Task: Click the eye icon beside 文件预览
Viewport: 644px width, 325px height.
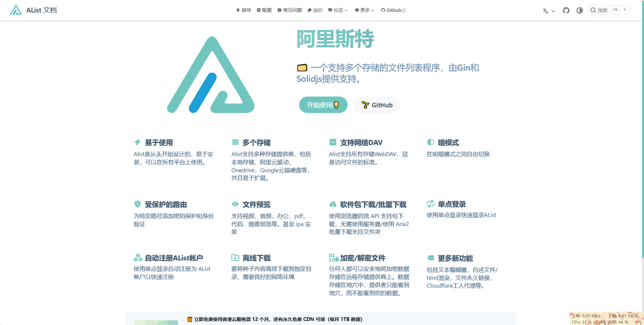Action: click(235, 204)
